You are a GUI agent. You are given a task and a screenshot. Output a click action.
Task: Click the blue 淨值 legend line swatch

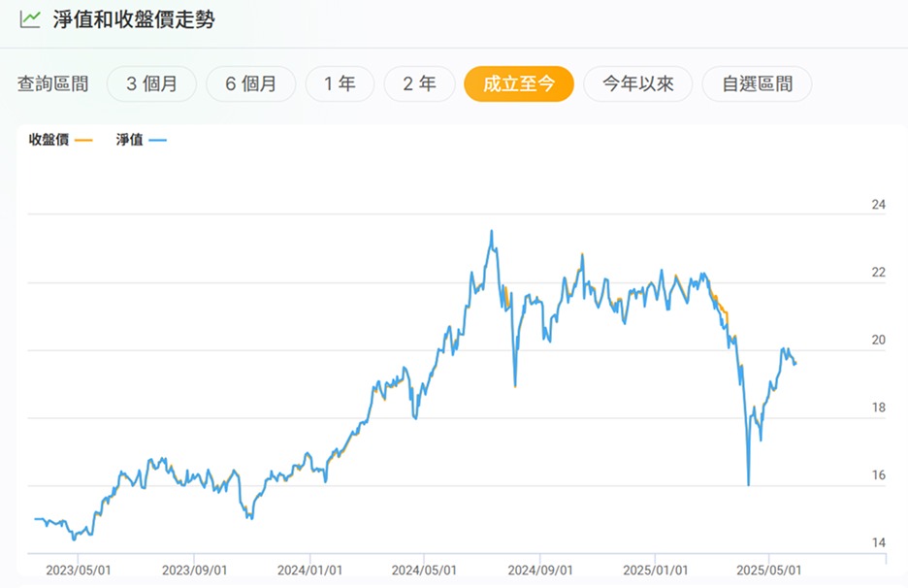coord(157,140)
